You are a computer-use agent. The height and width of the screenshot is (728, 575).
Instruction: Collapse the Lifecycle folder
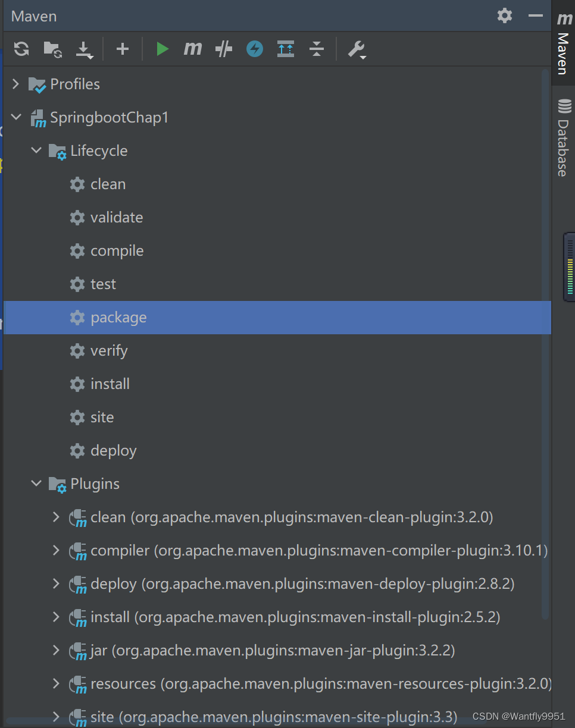click(36, 150)
